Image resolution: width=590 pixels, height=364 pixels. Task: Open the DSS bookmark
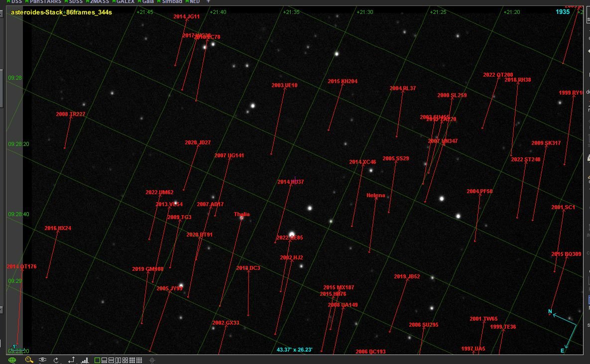pyautogui.click(x=14, y=1)
